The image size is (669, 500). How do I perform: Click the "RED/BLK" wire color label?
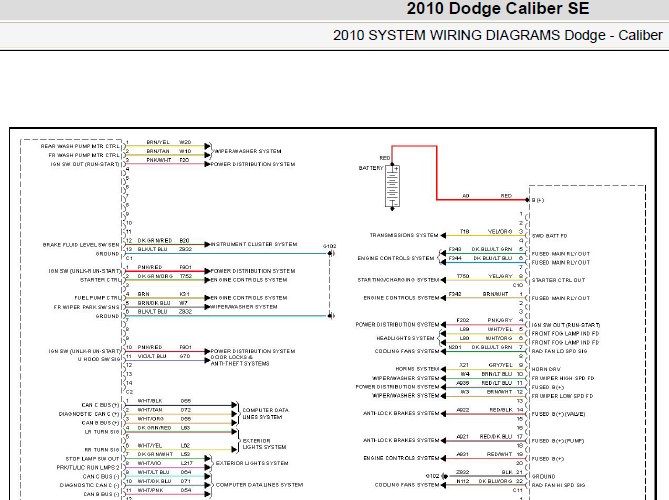(501, 410)
